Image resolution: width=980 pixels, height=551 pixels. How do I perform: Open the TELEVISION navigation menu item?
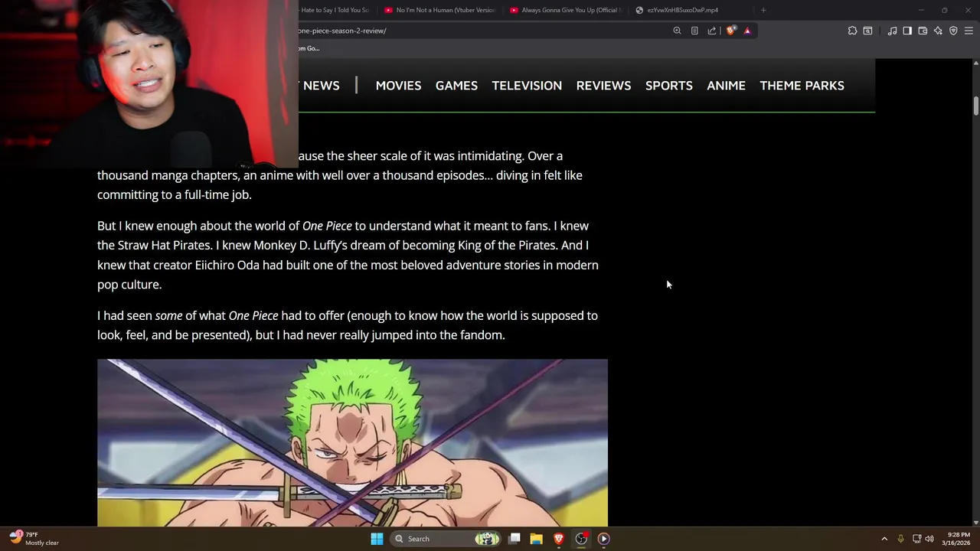click(527, 86)
